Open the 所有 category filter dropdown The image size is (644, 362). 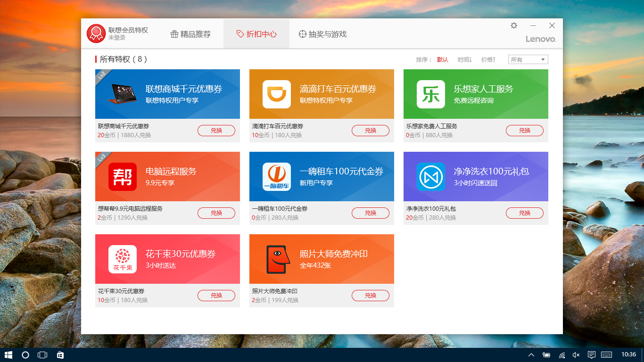[528, 60]
